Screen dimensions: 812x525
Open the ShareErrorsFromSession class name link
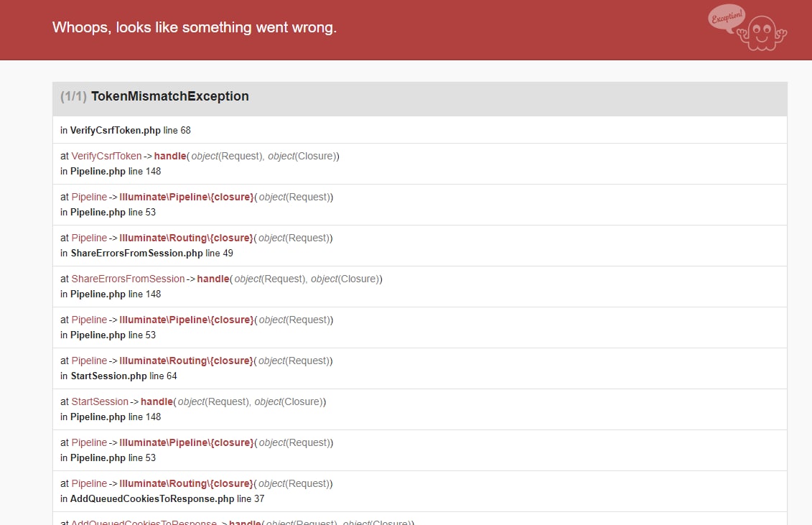(x=128, y=279)
